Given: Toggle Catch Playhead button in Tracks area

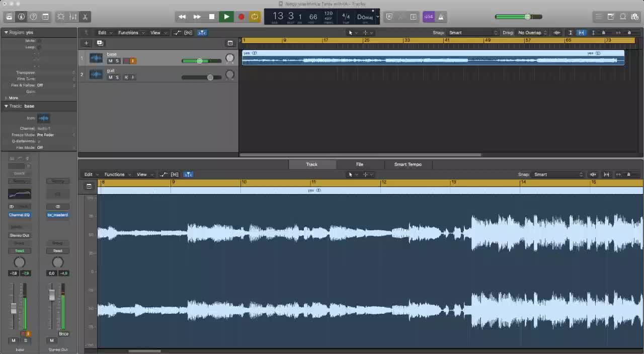Looking at the screenshot, I should pyautogui.click(x=202, y=33).
